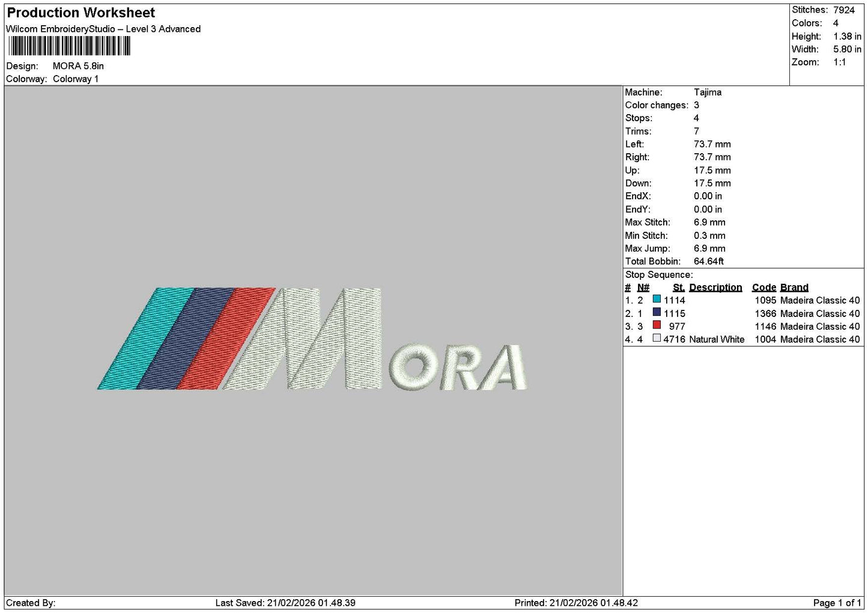The height and width of the screenshot is (613, 868).
Task: Click thread code '1366' in stop sequence
Action: click(x=765, y=313)
